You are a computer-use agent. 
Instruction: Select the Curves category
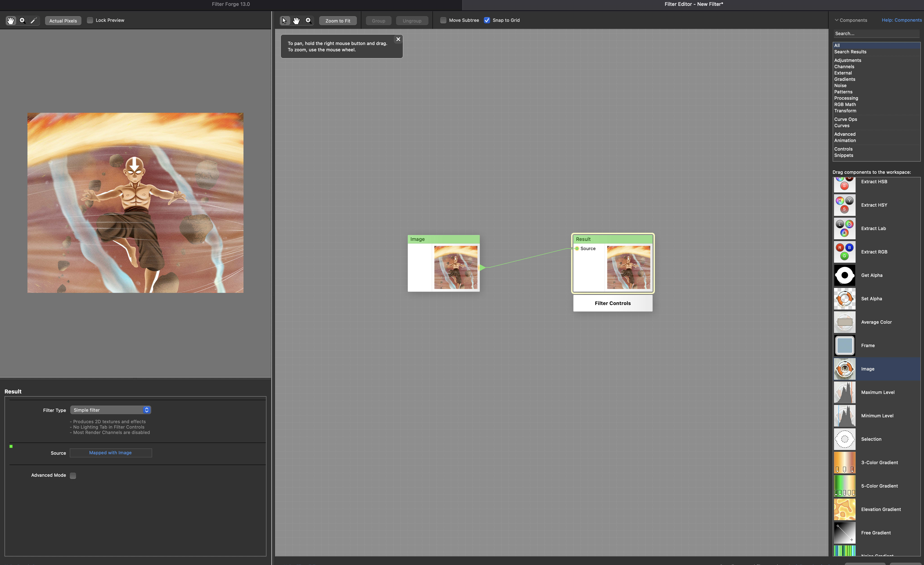click(876, 126)
